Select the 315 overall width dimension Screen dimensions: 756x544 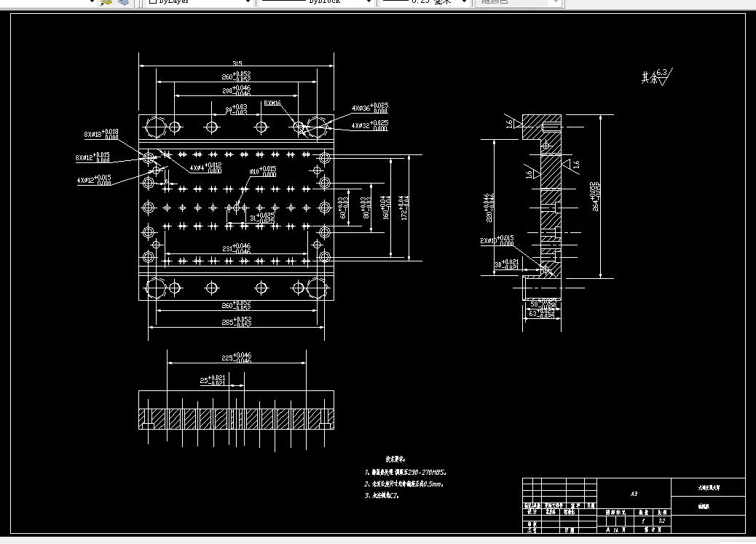tap(237, 63)
